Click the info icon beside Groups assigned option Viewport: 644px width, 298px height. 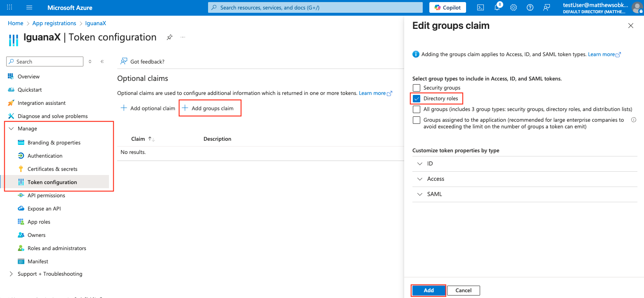click(x=633, y=120)
